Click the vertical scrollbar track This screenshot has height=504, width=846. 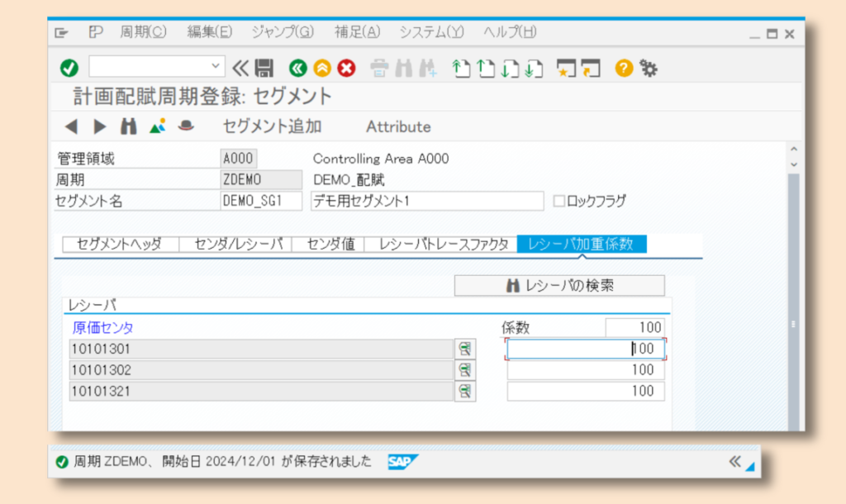click(x=794, y=302)
